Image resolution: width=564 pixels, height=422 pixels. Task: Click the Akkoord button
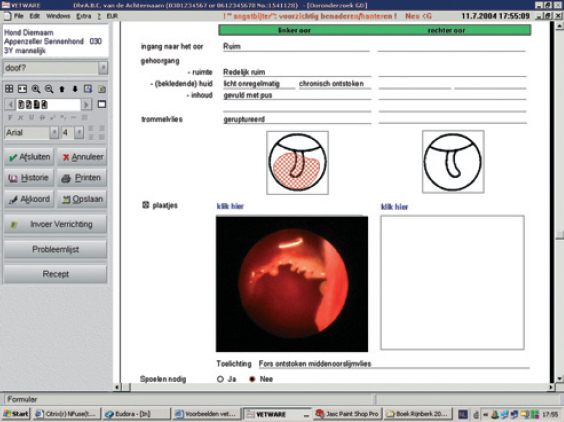(29, 199)
